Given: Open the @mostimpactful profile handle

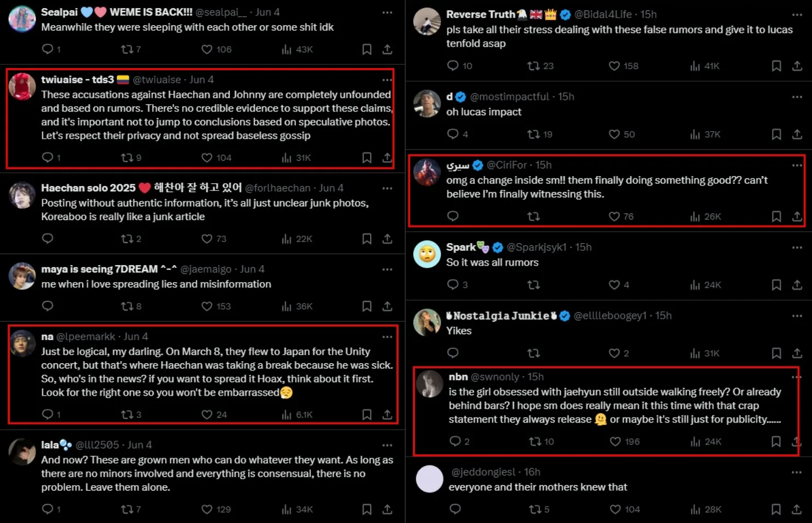Looking at the screenshot, I should [x=509, y=97].
